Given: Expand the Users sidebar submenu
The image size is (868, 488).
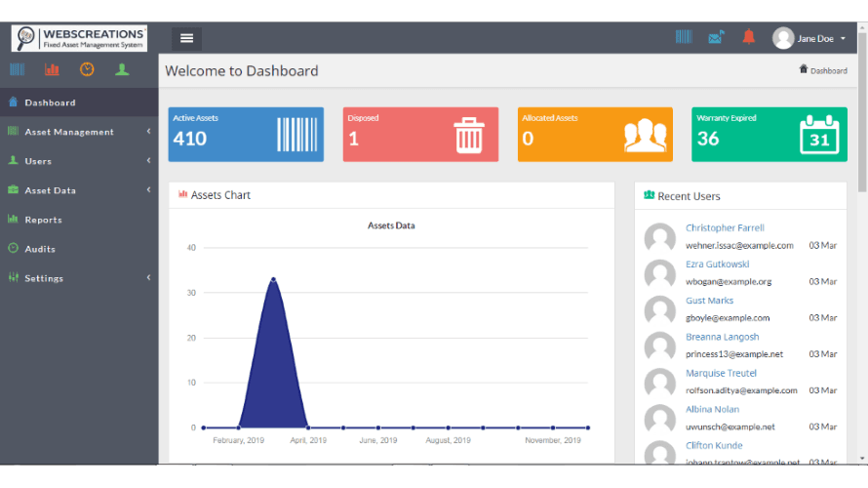Looking at the screenshot, I should [x=78, y=161].
